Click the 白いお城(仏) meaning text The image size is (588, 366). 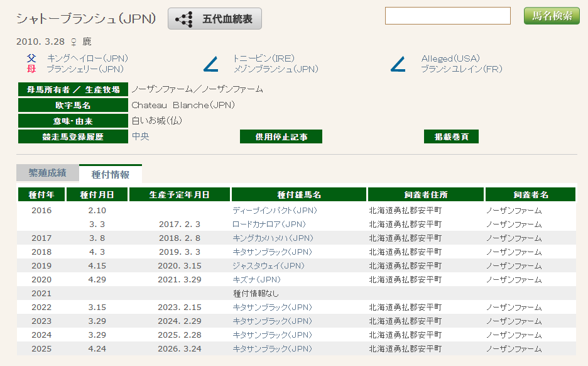pos(157,121)
